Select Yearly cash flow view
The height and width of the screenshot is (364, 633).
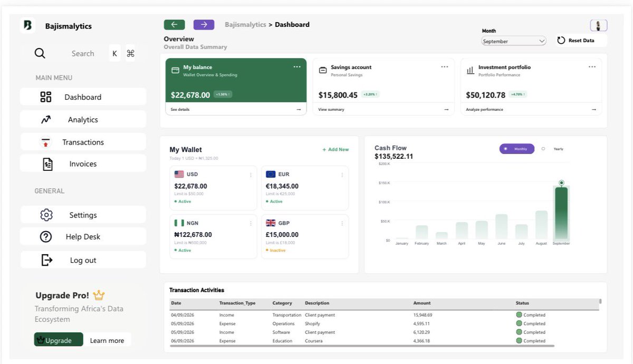[x=553, y=149]
